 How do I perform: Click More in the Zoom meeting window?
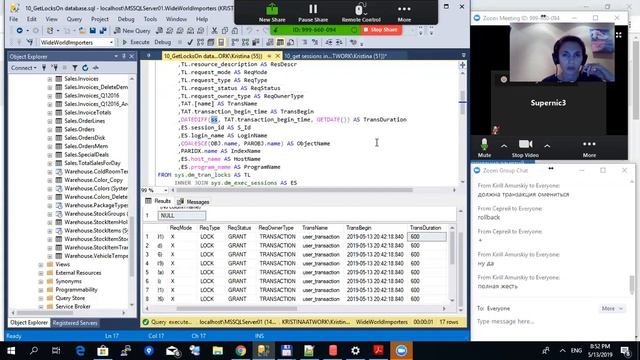(x=589, y=148)
